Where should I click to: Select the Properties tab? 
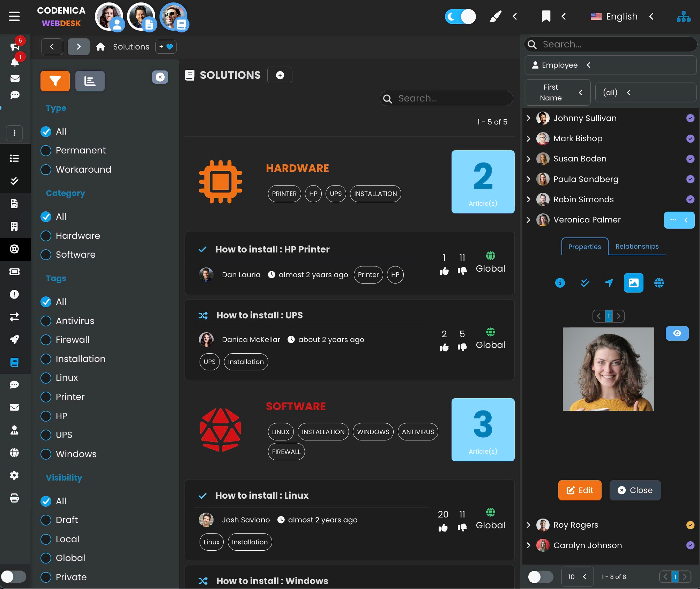(x=584, y=247)
